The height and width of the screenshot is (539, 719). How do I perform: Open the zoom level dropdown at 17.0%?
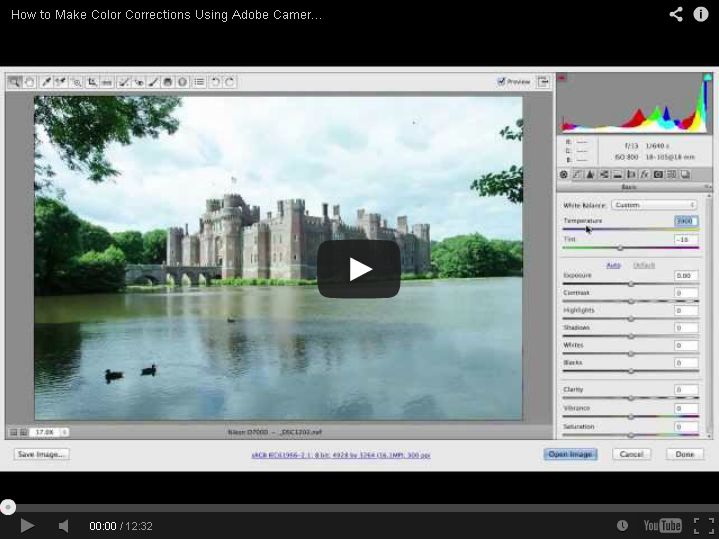point(64,432)
